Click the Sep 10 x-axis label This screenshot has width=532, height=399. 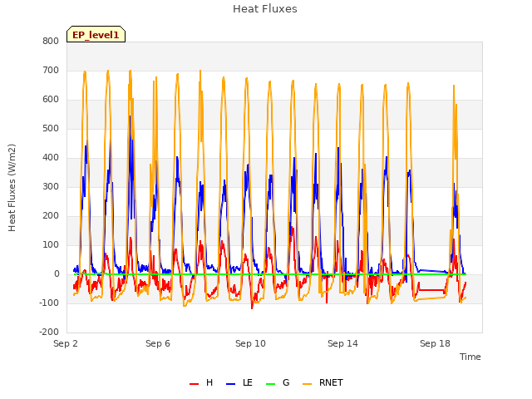pyautogui.click(x=250, y=343)
